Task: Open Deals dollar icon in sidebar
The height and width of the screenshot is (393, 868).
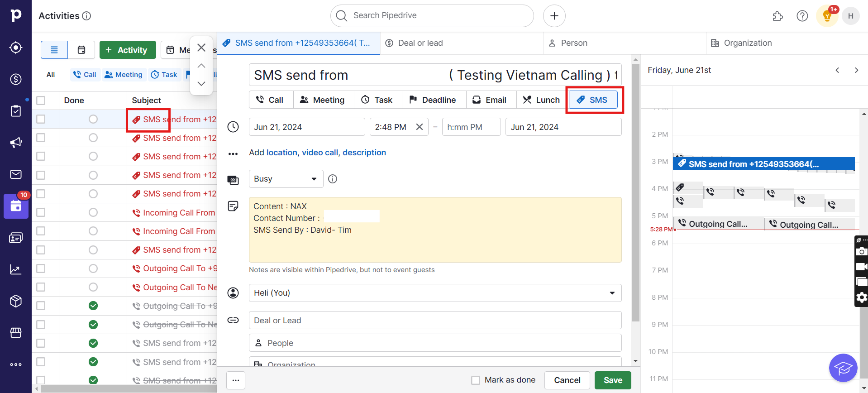Action: click(16, 79)
